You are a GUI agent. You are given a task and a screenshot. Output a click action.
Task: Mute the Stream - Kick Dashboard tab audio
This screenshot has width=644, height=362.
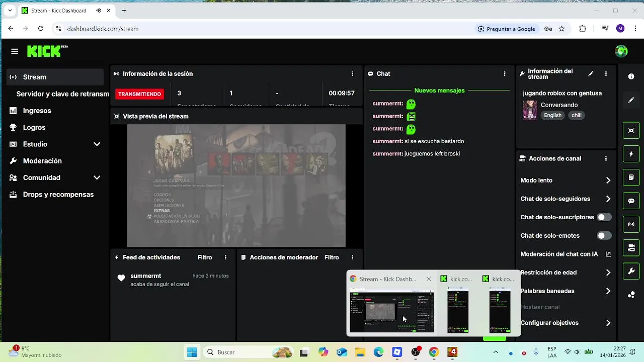tap(98, 11)
